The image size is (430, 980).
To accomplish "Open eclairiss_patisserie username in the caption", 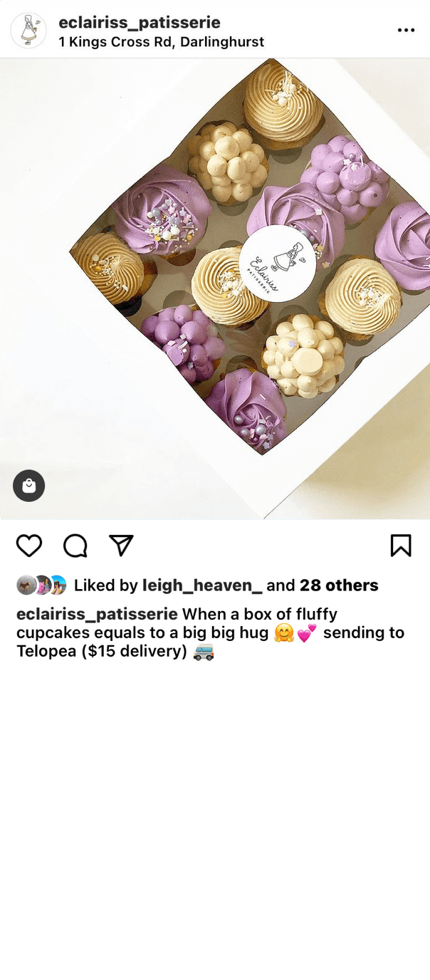I will (97, 615).
